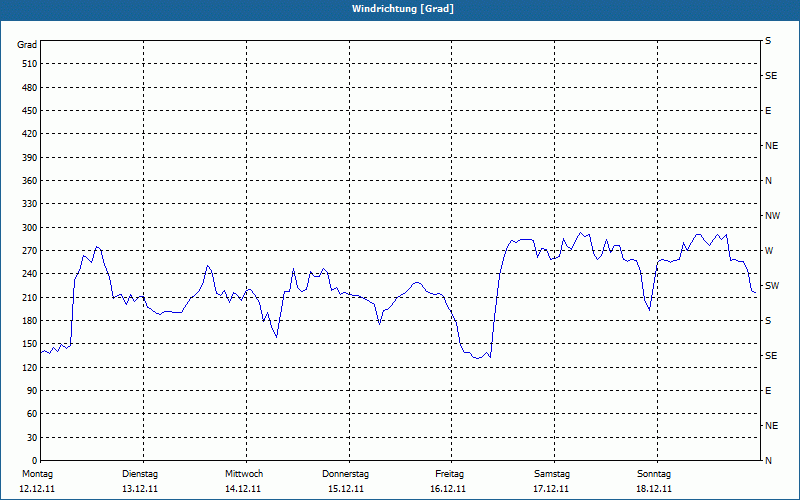Viewport: 800px width, 500px height.
Task: Click the 'NW' compass label
Action: point(772,216)
